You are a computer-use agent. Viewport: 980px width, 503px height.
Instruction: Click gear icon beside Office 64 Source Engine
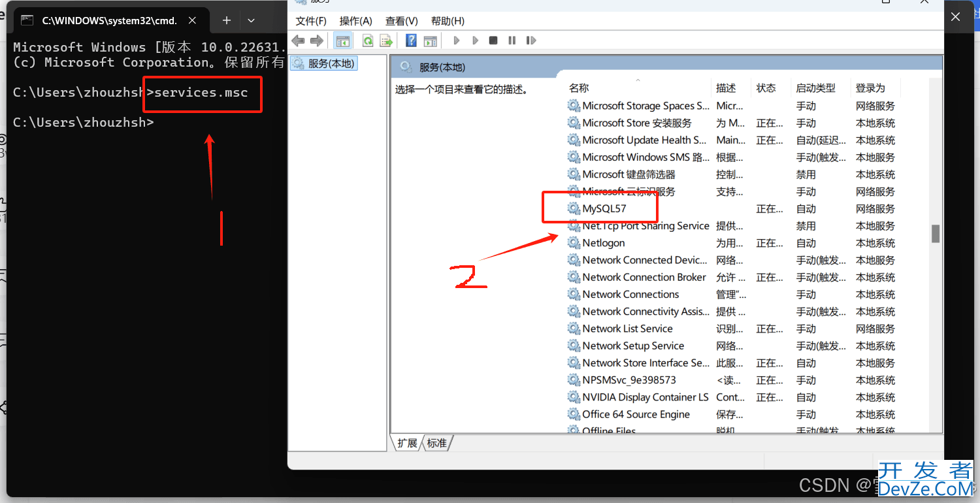tap(574, 414)
